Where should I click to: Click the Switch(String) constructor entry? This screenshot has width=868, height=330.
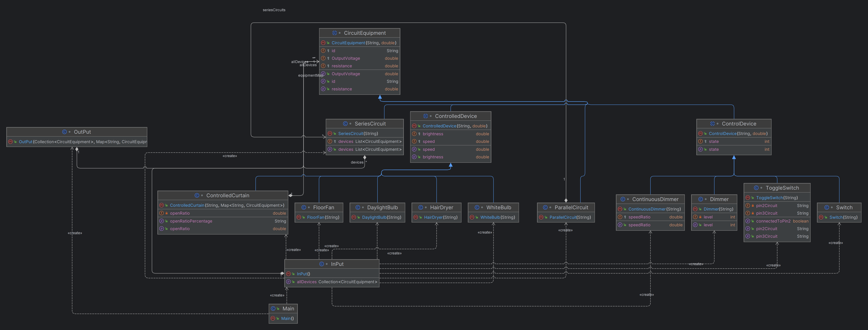(843, 217)
